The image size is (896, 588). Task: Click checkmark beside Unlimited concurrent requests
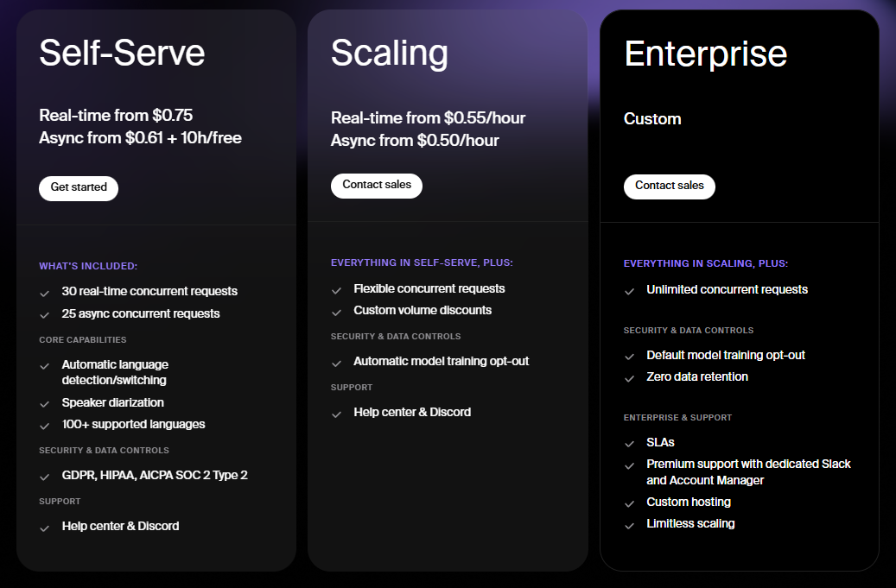(x=629, y=292)
